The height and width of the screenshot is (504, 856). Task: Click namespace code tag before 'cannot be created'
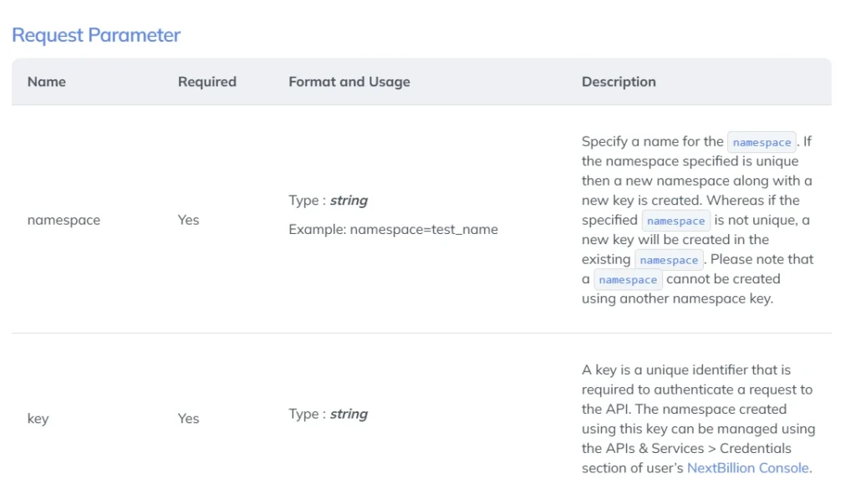[628, 280]
